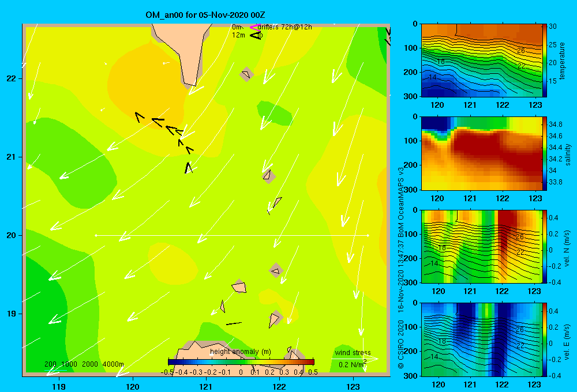Open the salinity depth section panel
This screenshot has height=392, width=577.
tap(481, 153)
